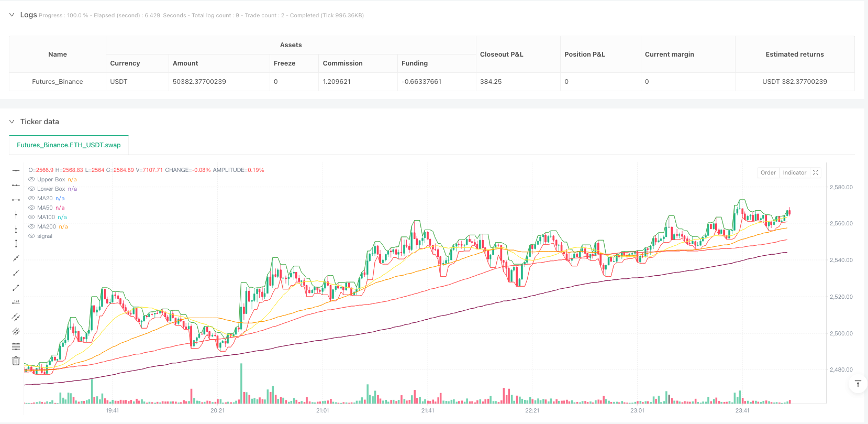Image resolution: width=868 pixels, height=424 pixels.
Task: Select the parallel straight lines tool
Action: point(16,332)
